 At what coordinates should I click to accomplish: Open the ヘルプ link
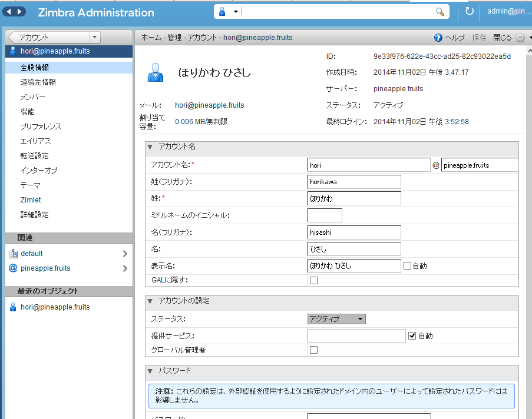coord(455,38)
